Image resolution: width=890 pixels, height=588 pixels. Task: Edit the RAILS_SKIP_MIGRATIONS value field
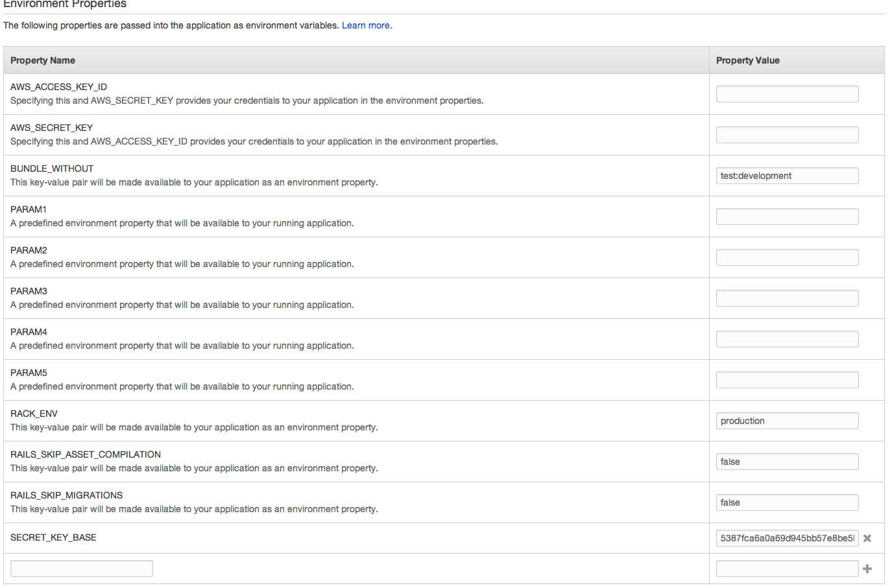tap(787, 502)
